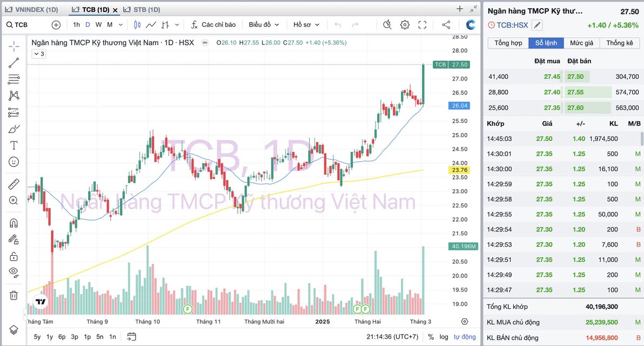The width and height of the screenshot is (644, 346).
Task: Redo the chart action
Action: (355, 25)
